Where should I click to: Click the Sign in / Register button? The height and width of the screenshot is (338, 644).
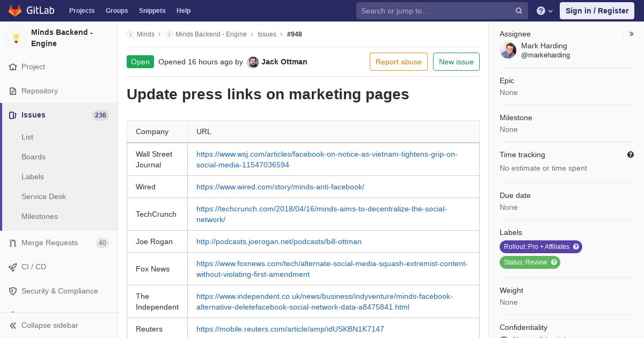click(597, 11)
